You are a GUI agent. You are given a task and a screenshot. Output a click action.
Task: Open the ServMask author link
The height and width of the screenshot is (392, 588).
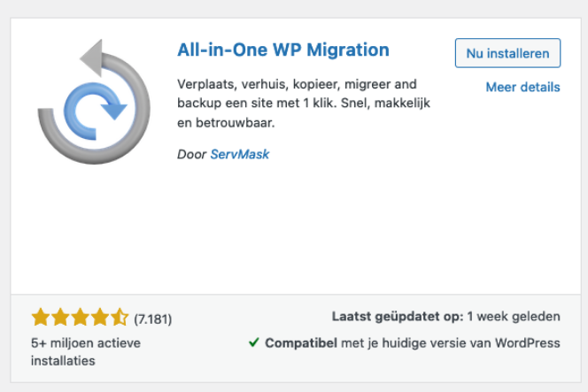tap(240, 154)
